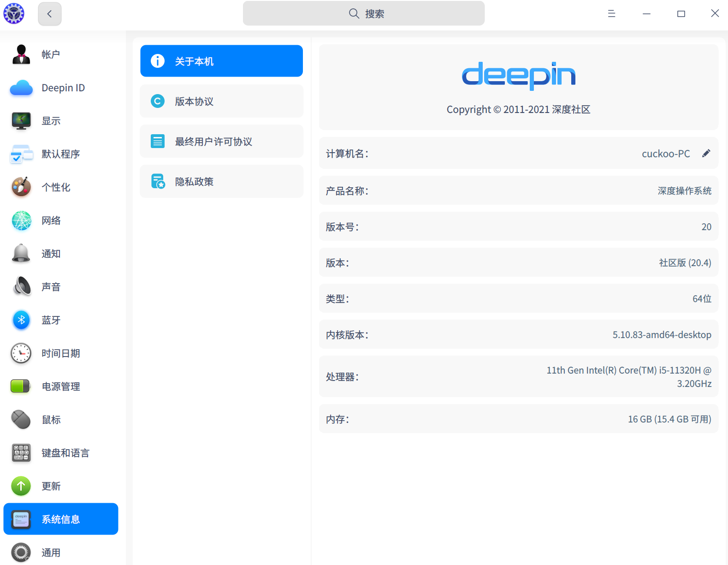The width and height of the screenshot is (728, 565).
Task: Open the 显示 display monitor icon
Action: [x=21, y=121]
